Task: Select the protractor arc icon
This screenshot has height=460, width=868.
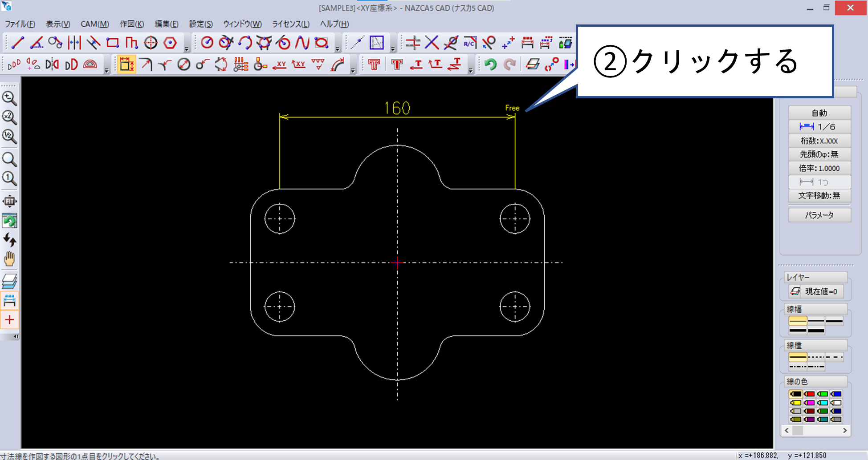Action: point(90,65)
